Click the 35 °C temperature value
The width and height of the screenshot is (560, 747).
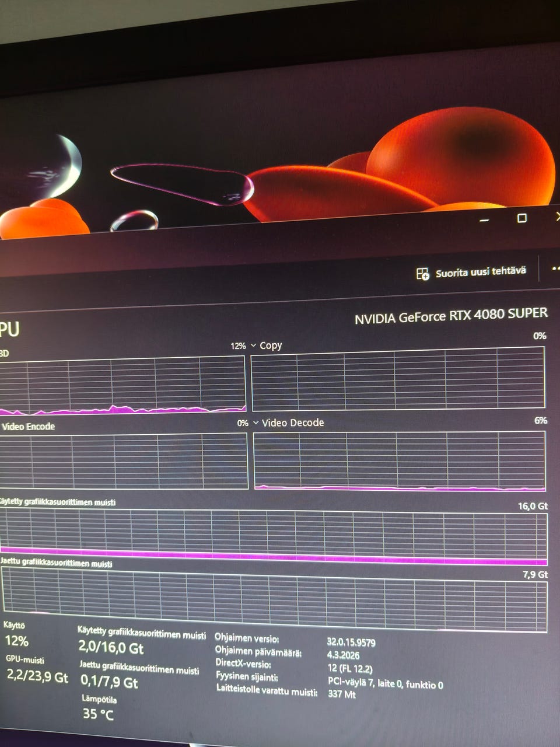(98, 713)
